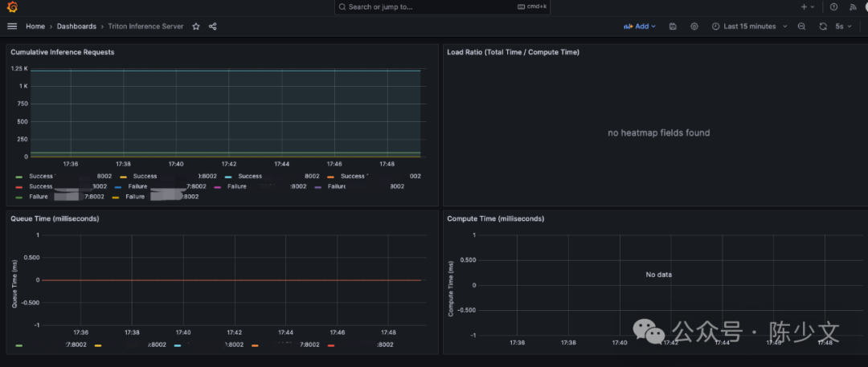The height and width of the screenshot is (367, 868).
Task: Click the 750 y-axis label
Action: (23, 104)
